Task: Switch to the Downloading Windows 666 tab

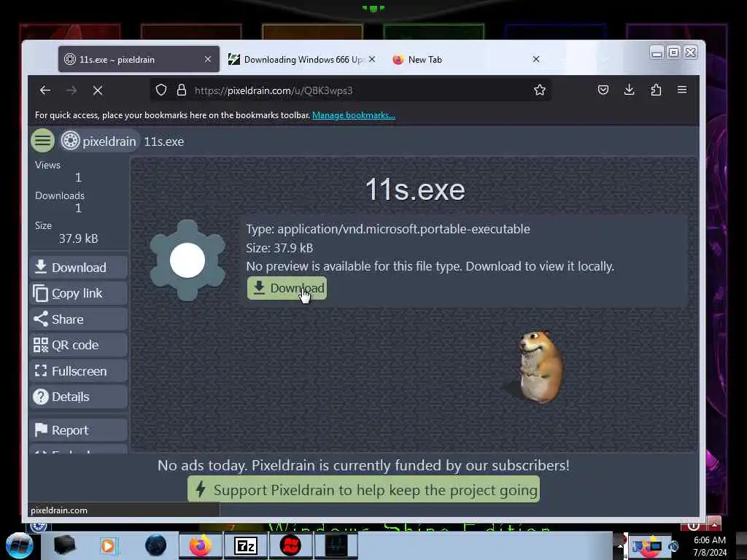Action: pos(302,60)
